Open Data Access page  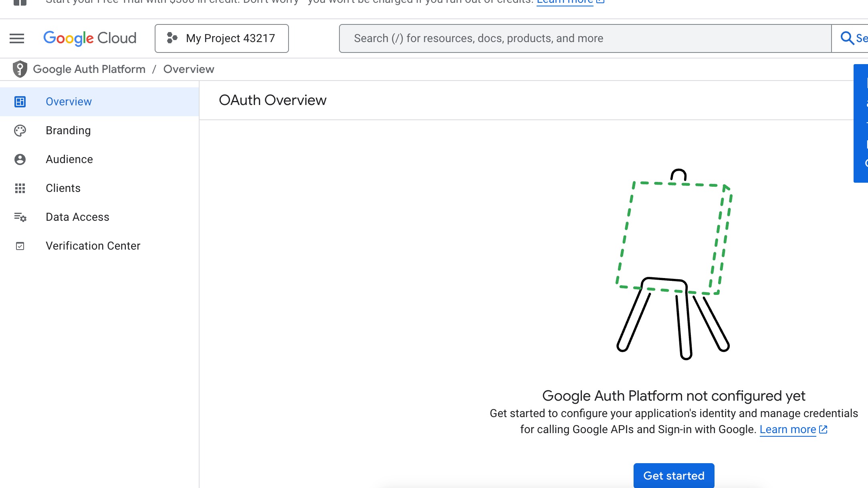77,217
